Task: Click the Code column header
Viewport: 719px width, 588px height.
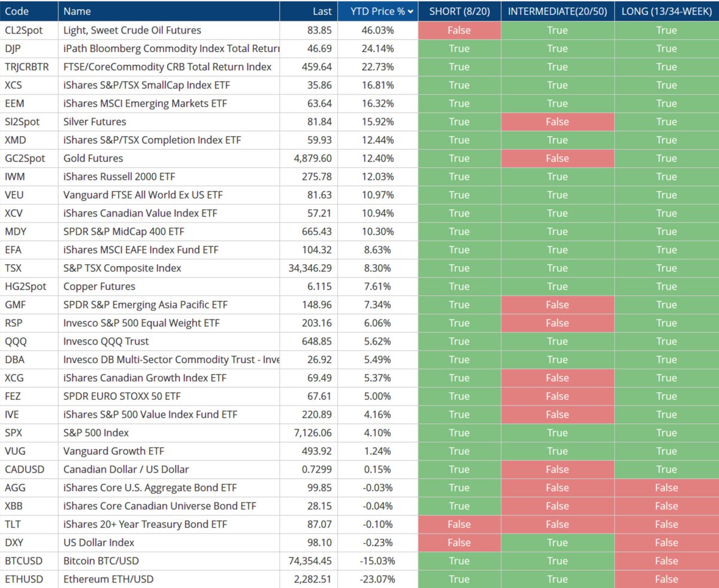Action: (29, 11)
